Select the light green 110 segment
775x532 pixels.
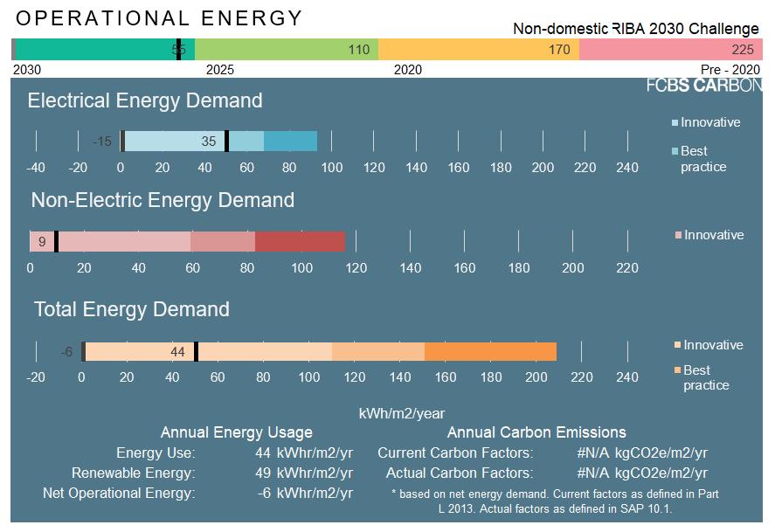(x=287, y=50)
